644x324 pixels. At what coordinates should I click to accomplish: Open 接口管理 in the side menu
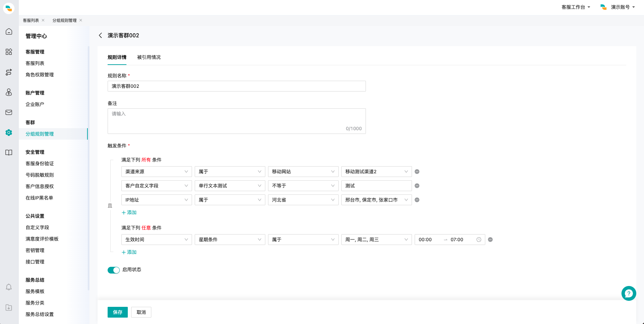(35, 262)
